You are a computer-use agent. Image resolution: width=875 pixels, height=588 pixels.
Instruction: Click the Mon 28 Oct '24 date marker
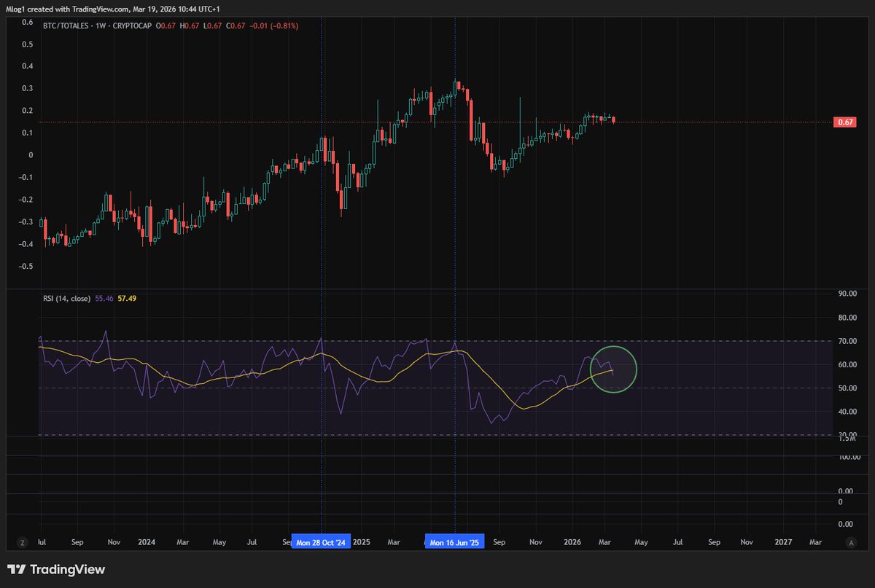pos(322,543)
